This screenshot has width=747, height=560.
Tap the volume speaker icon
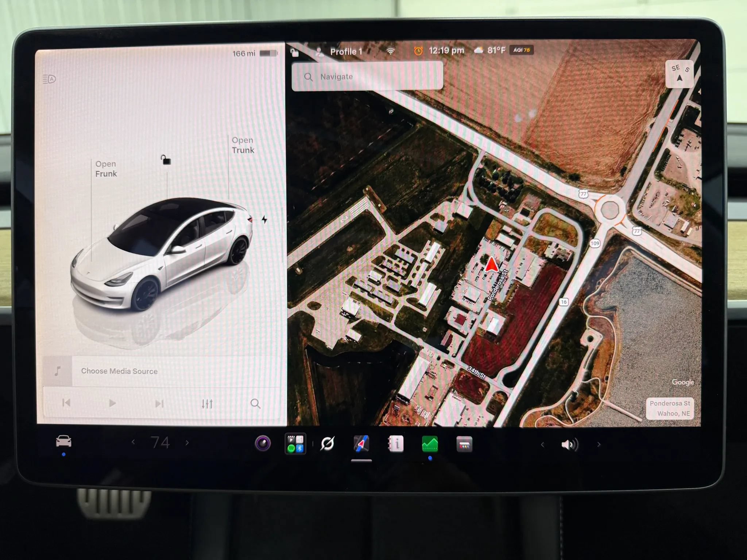570,444
